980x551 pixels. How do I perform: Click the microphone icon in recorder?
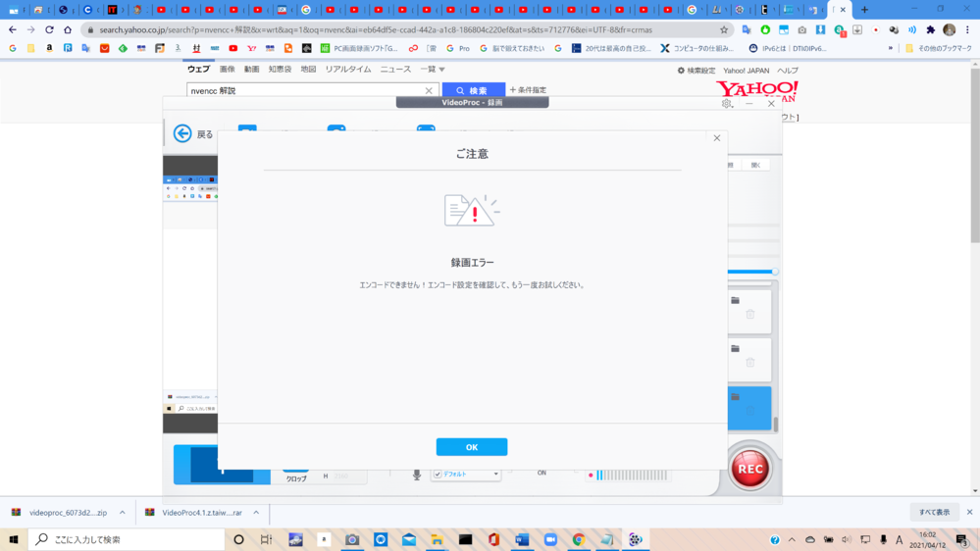416,475
